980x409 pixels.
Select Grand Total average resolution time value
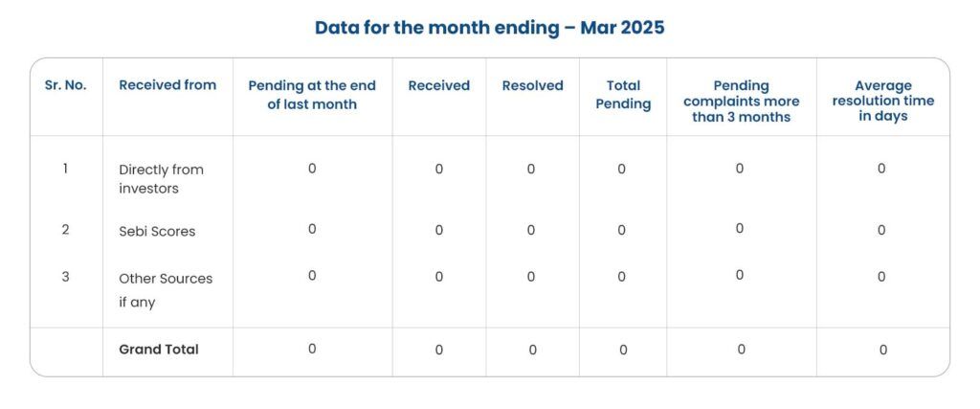point(883,351)
